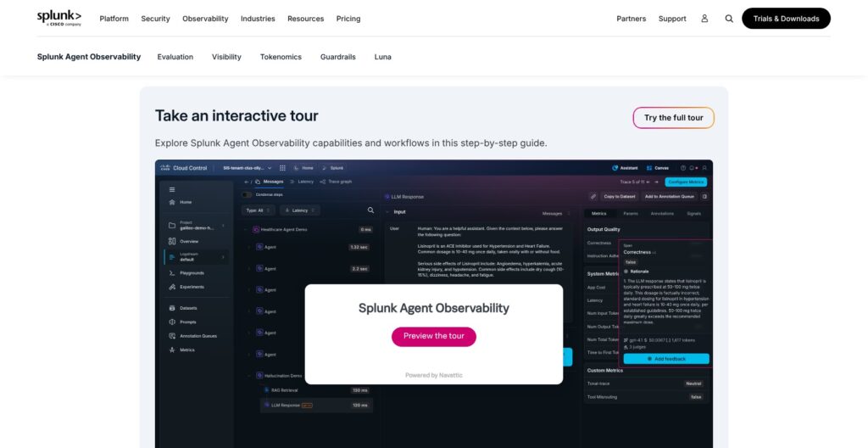Click the notification bell in tour header
The image size is (868, 448).
[x=692, y=167]
